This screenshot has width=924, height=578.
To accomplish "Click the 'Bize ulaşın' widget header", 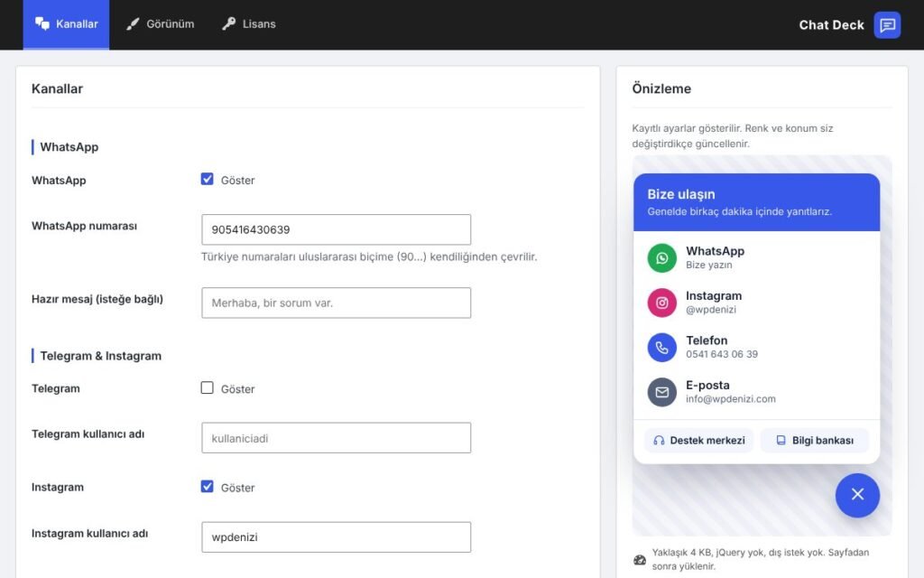I will [757, 201].
